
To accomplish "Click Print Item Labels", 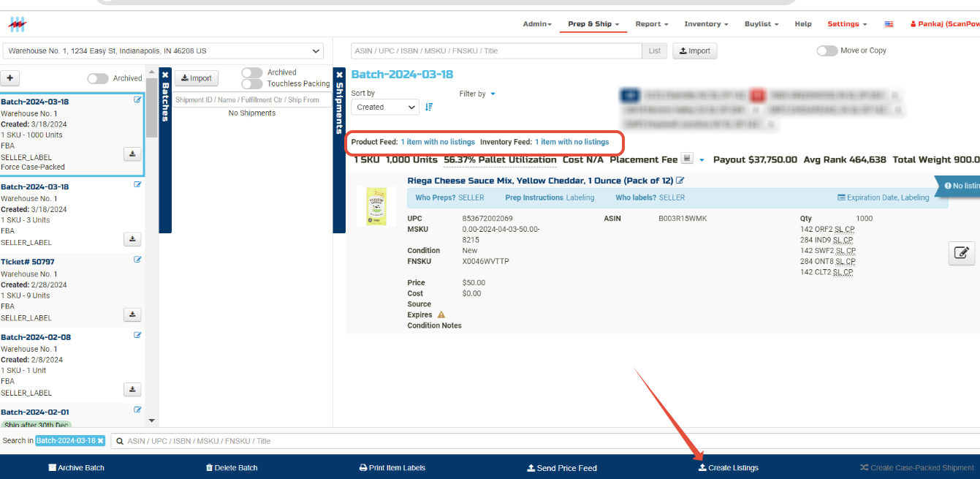I will tap(392, 468).
